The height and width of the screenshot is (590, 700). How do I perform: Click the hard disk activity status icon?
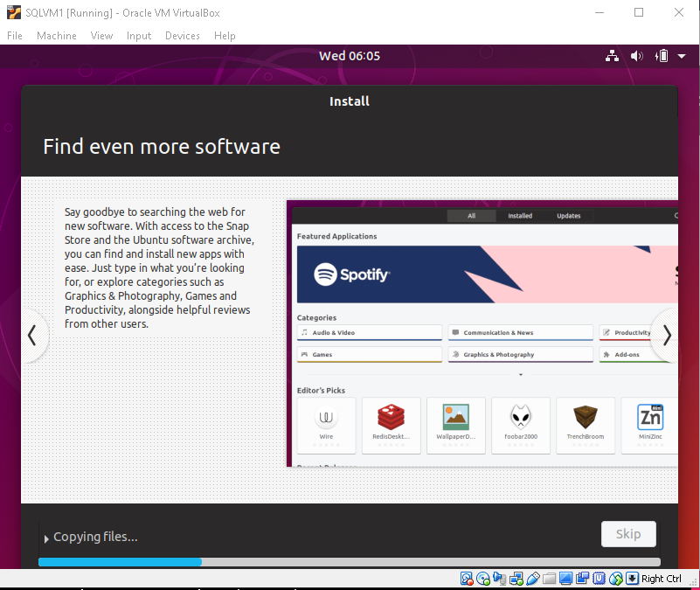468,579
